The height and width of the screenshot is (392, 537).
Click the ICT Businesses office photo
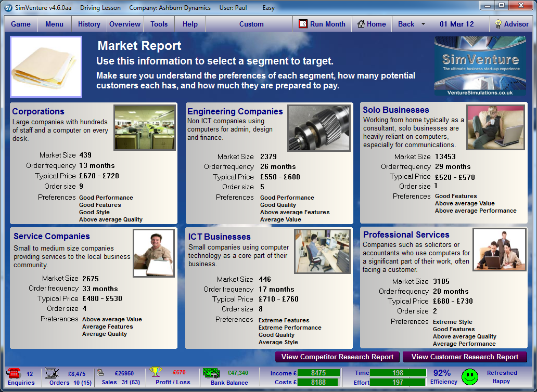(x=322, y=252)
